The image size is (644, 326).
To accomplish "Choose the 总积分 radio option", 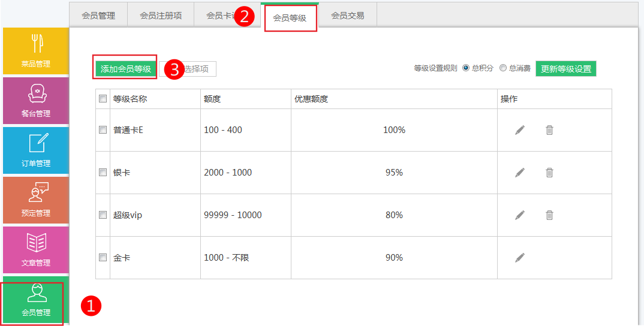I will click(466, 68).
